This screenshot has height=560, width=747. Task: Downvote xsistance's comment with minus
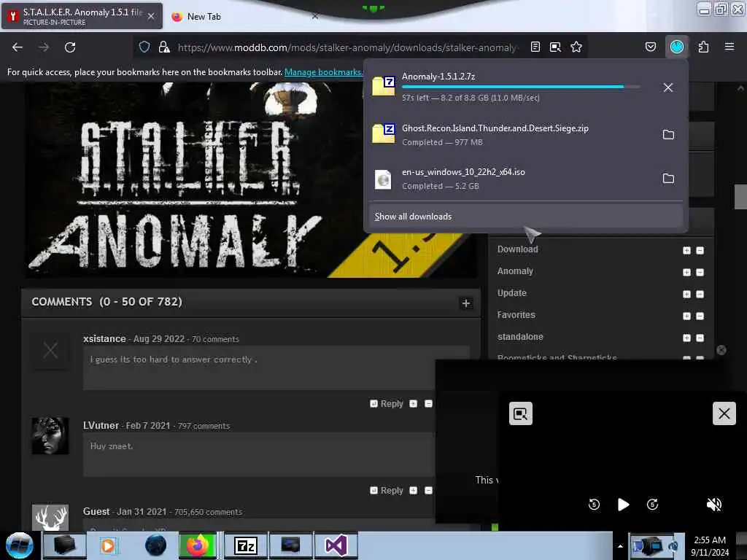tap(428, 404)
